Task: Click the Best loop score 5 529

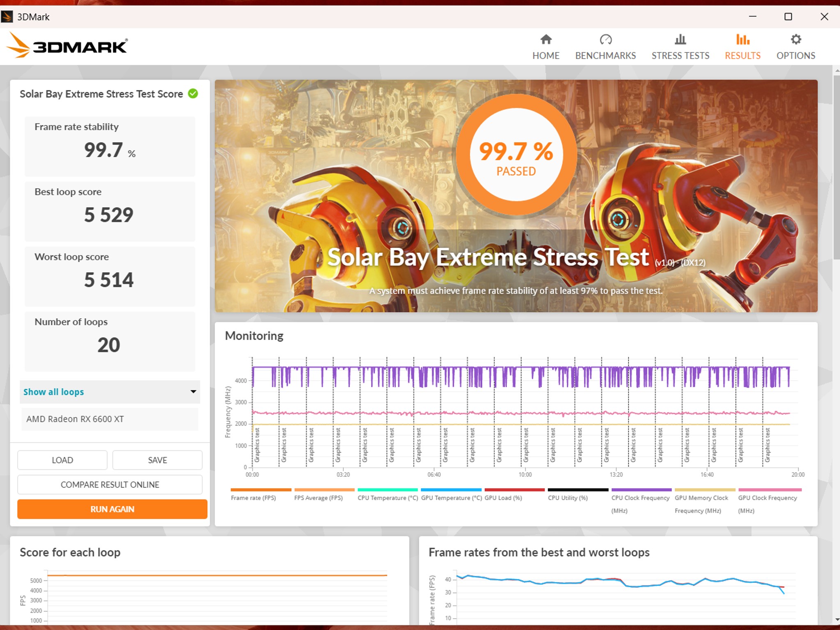Action: click(109, 215)
